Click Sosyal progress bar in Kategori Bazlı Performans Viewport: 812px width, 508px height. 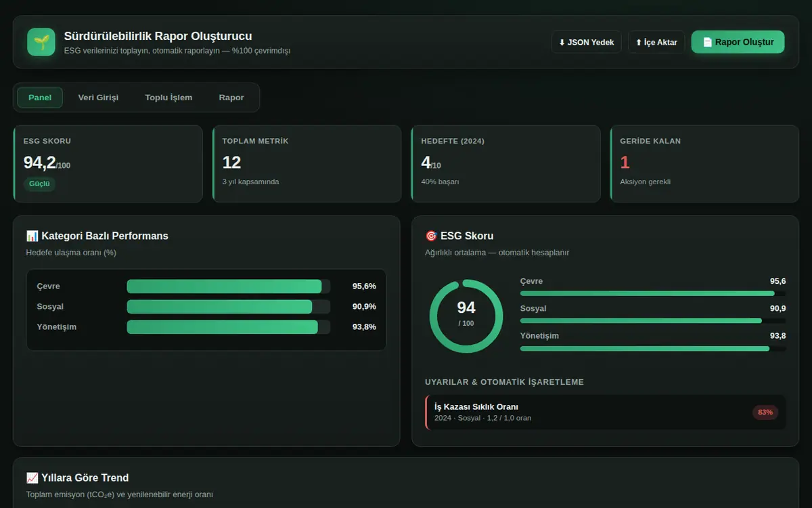pyautogui.click(x=229, y=307)
